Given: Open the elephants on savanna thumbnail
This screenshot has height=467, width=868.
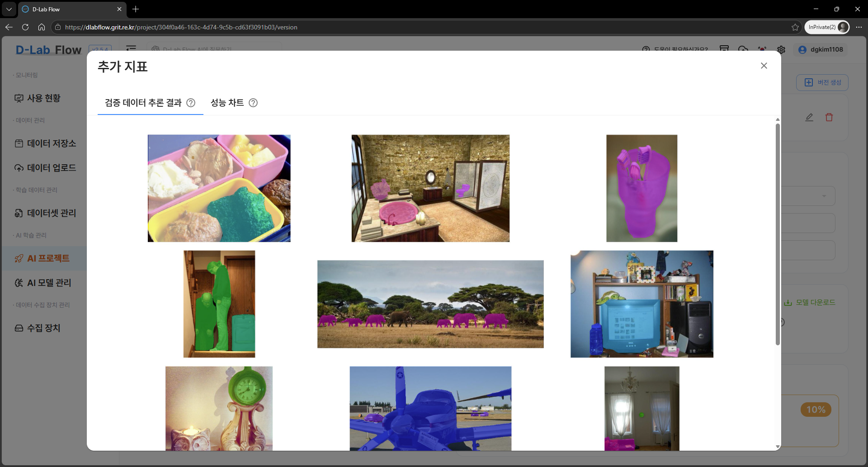Looking at the screenshot, I should click(x=430, y=304).
